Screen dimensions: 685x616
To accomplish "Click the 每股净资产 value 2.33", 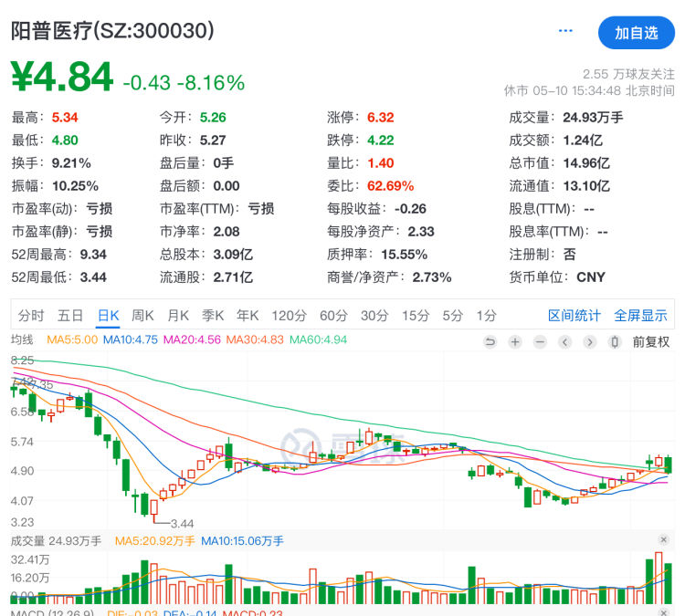I will (421, 232).
